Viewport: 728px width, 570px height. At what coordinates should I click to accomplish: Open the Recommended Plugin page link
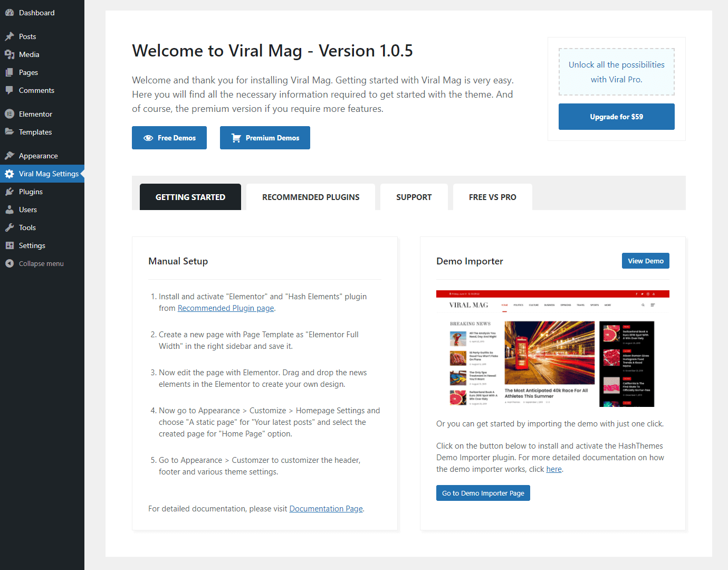[226, 308]
